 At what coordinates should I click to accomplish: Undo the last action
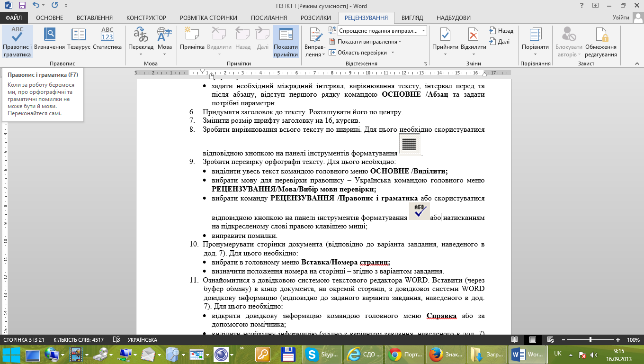36,6
